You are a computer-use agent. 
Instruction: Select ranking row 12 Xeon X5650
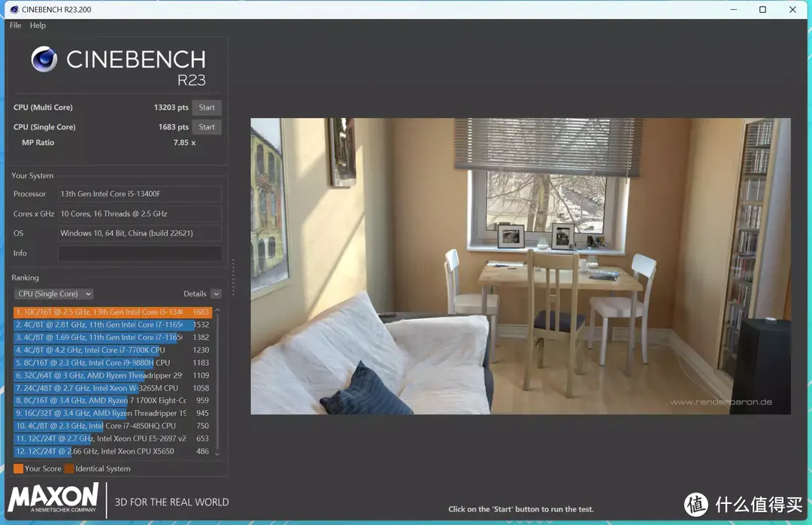[x=113, y=451]
